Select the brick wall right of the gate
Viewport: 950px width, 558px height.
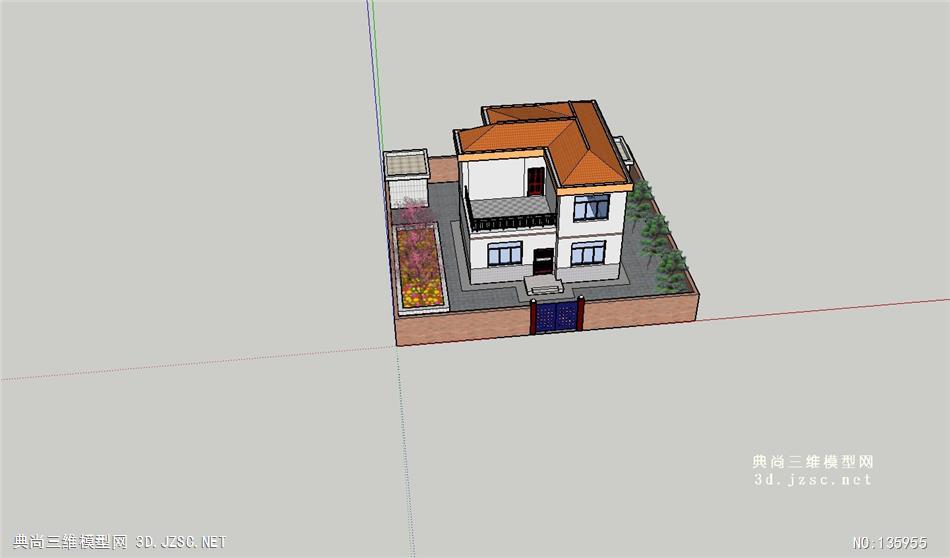click(x=639, y=313)
